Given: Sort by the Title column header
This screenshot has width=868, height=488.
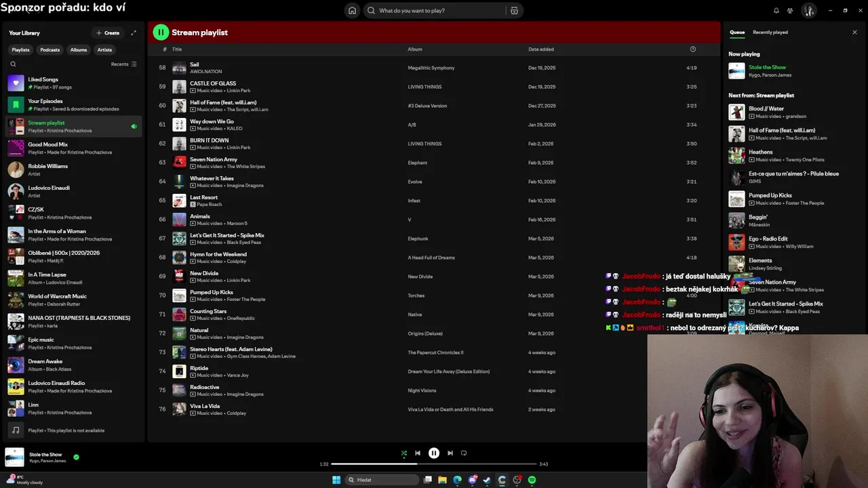Looking at the screenshot, I should (x=177, y=49).
